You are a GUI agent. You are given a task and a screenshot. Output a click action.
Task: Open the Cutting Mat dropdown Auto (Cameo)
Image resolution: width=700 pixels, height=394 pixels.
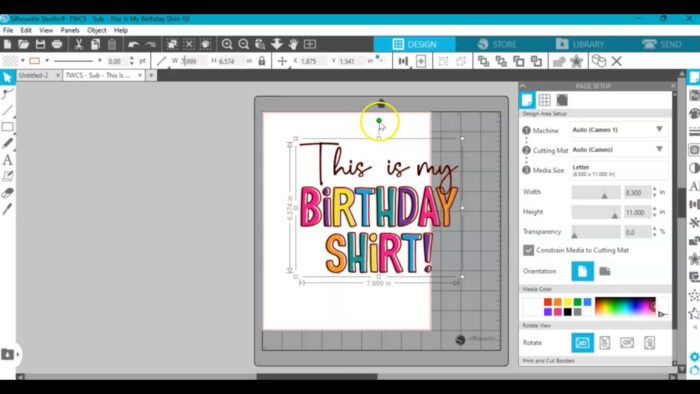620,149
